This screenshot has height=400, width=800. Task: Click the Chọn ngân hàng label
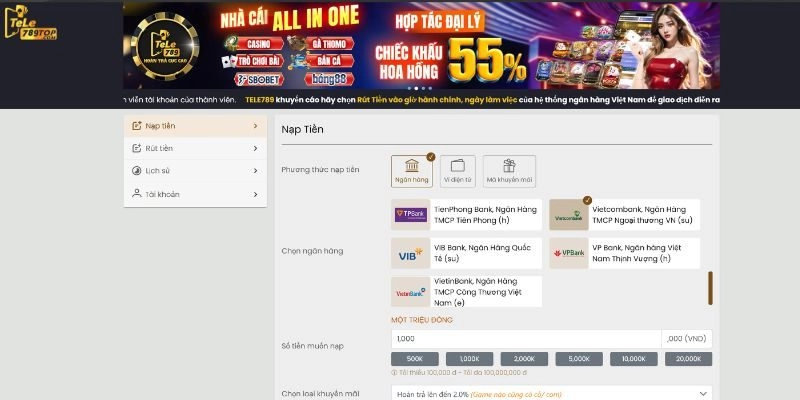[312, 251]
